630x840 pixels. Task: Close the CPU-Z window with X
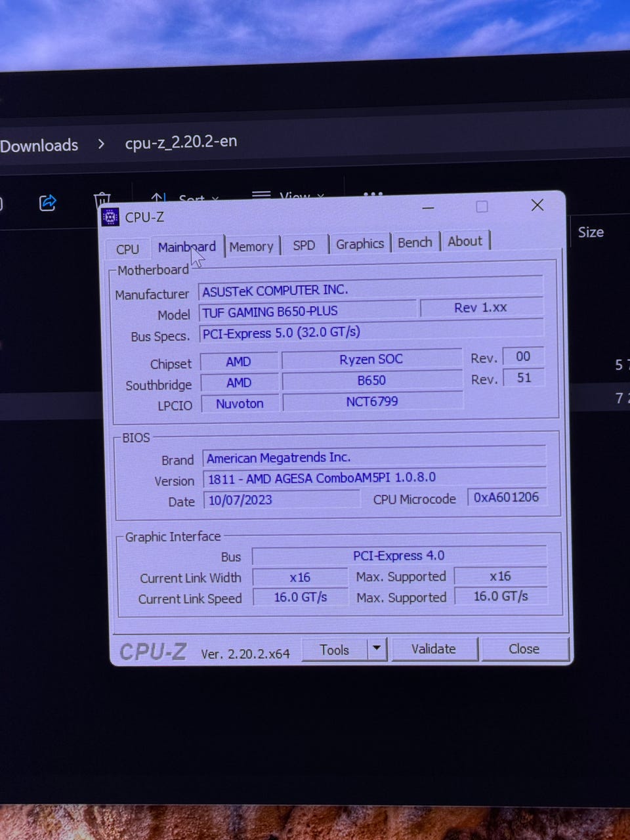537,205
